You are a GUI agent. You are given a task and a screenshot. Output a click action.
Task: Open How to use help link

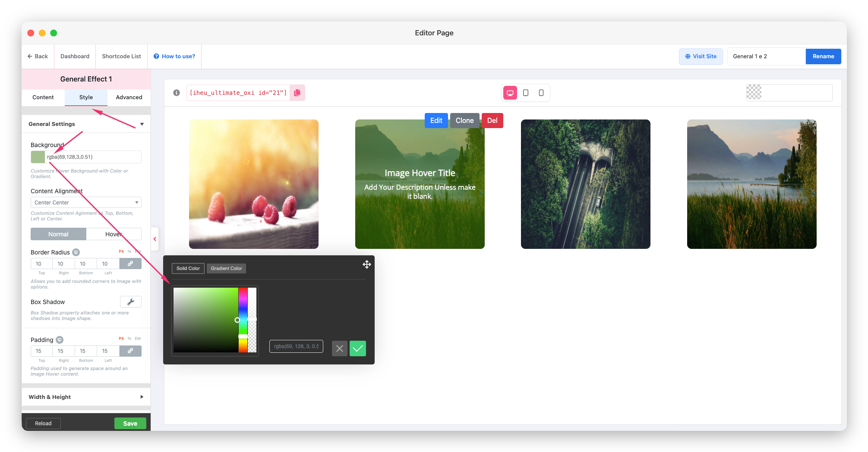click(x=174, y=56)
